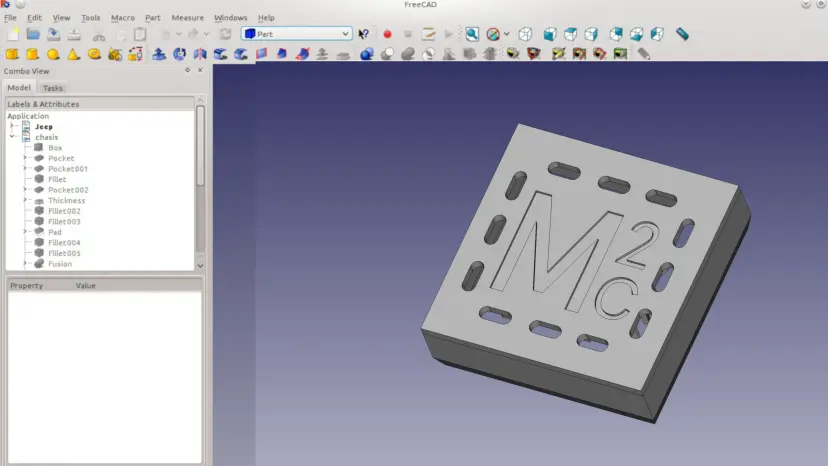Select the Box object in the tree

[x=55, y=147]
